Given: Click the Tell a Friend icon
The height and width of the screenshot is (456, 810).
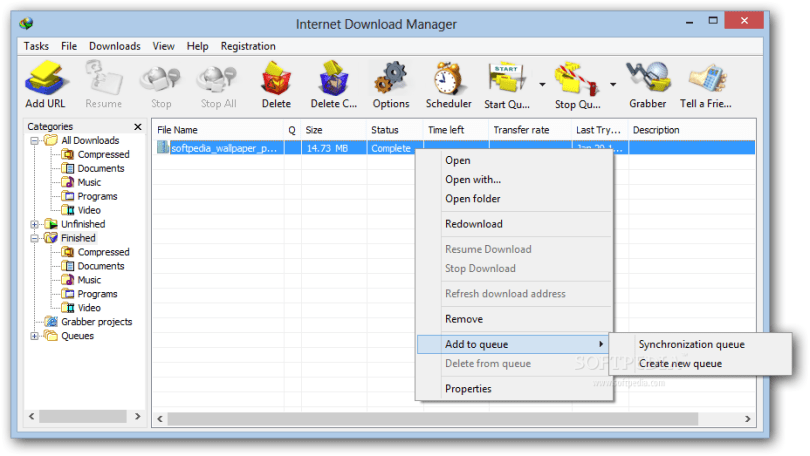Looking at the screenshot, I should [x=707, y=78].
